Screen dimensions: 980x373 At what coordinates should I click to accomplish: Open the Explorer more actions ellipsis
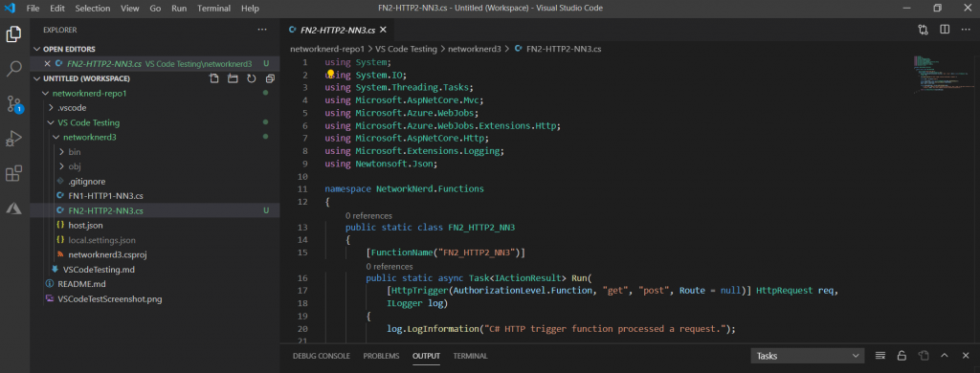click(262, 30)
